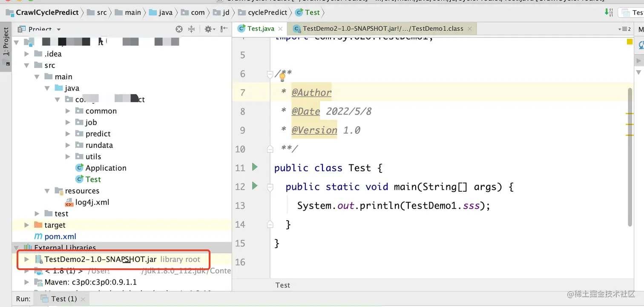Hide the Project tool window with arrow icon

pyautogui.click(x=224, y=29)
